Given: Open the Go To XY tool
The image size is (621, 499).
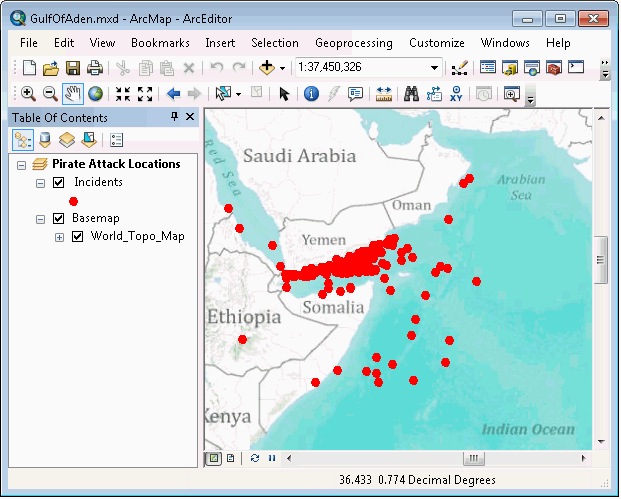Looking at the screenshot, I should (456, 94).
